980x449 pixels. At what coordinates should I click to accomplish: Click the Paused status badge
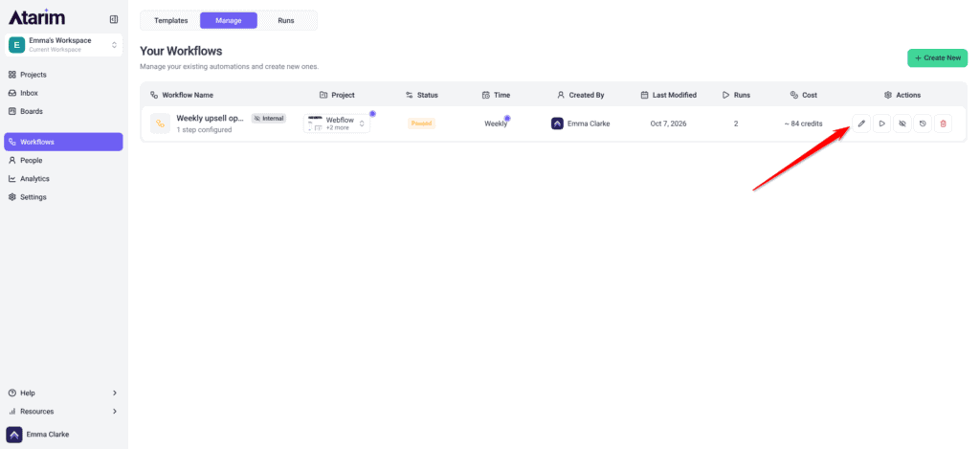pyautogui.click(x=421, y=123)
